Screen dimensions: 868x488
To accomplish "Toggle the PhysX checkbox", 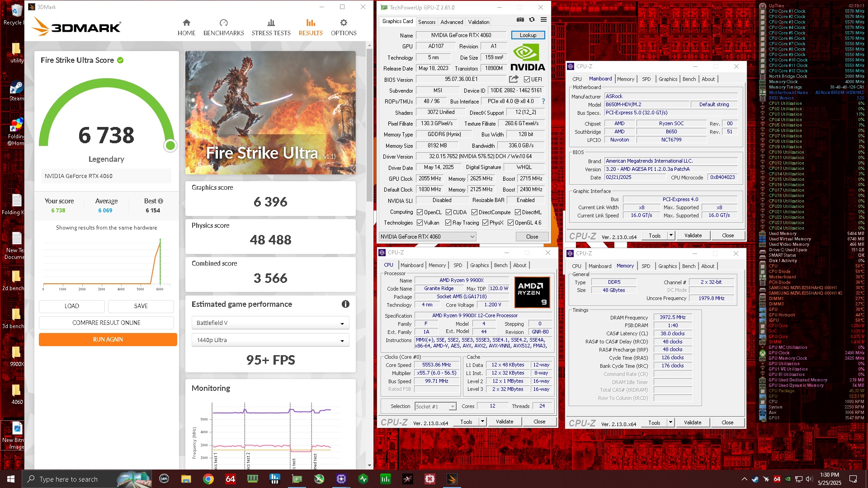I will click(485, 223).
